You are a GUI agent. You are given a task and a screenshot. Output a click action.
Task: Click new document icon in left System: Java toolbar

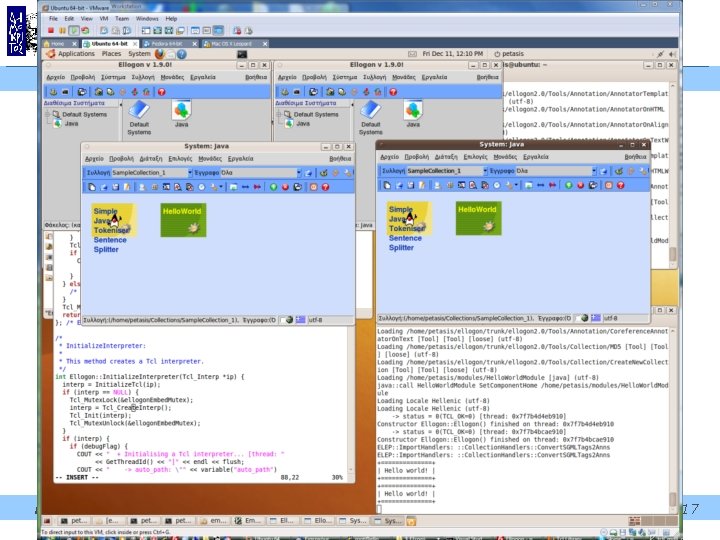92,187
